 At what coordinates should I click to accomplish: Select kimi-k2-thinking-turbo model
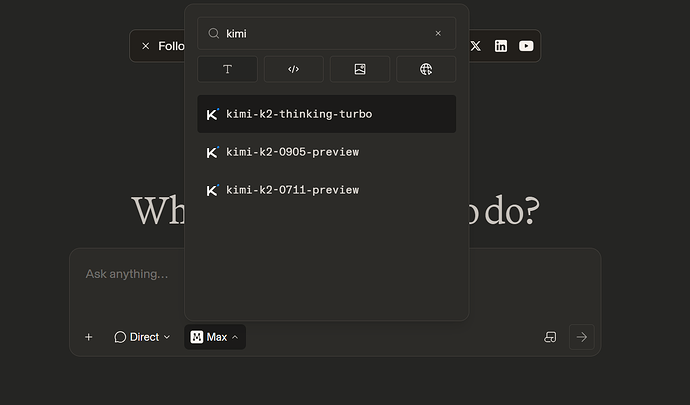pyautogui.click(x=327, y=114)
